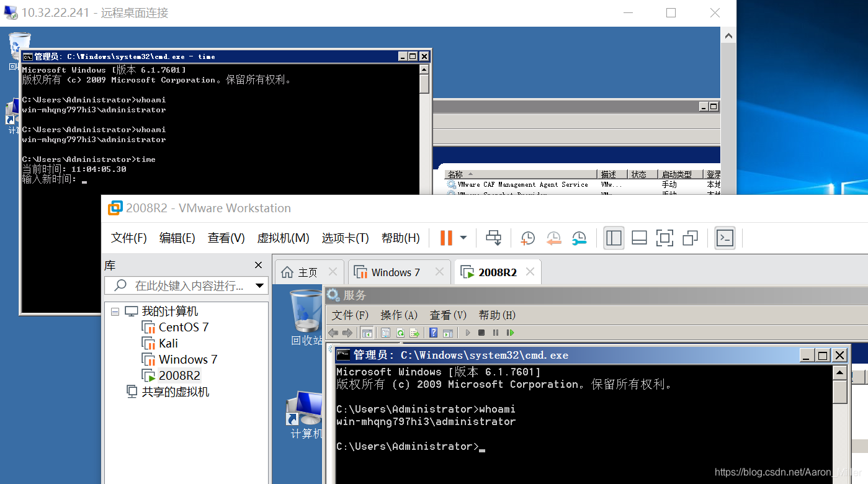Select 共享的虚拟机 item
This screenshot has height=484, width=868.
point(175,392)
